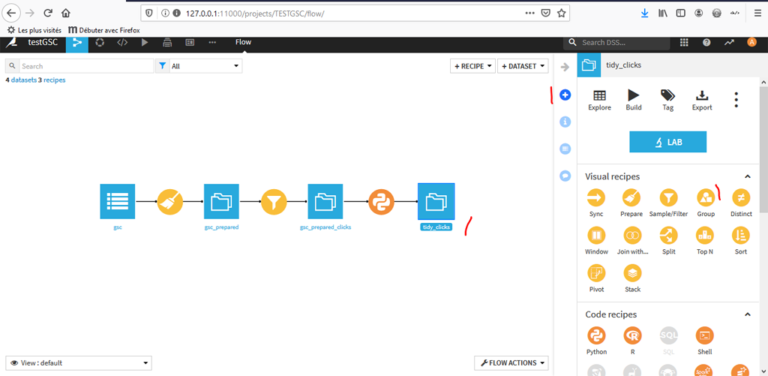Viewport: 768px width, 376px height.
Task: Select the Python code recipe icon
Action: 596,336
